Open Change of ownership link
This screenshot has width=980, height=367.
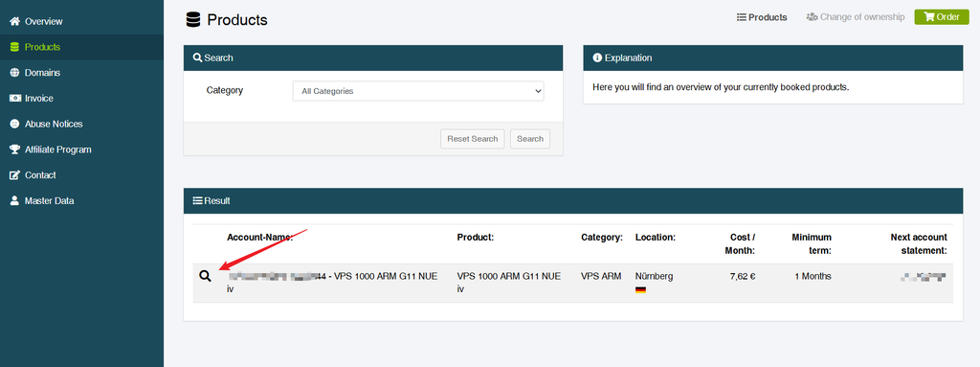[856, 17]
